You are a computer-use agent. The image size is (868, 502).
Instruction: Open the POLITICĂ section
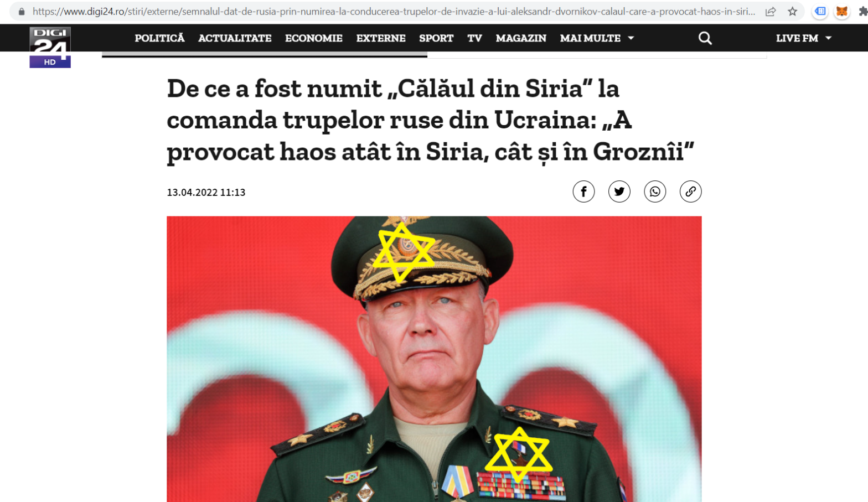[159, 38]
